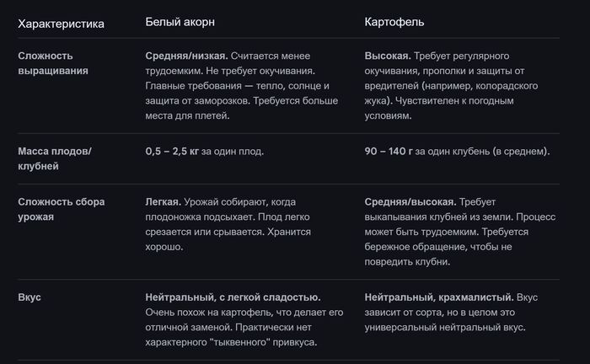The image size is (590, 364).
Task: Click the bold "Нейтральный, с легкой сладостью." text
Action: point(233,297)
